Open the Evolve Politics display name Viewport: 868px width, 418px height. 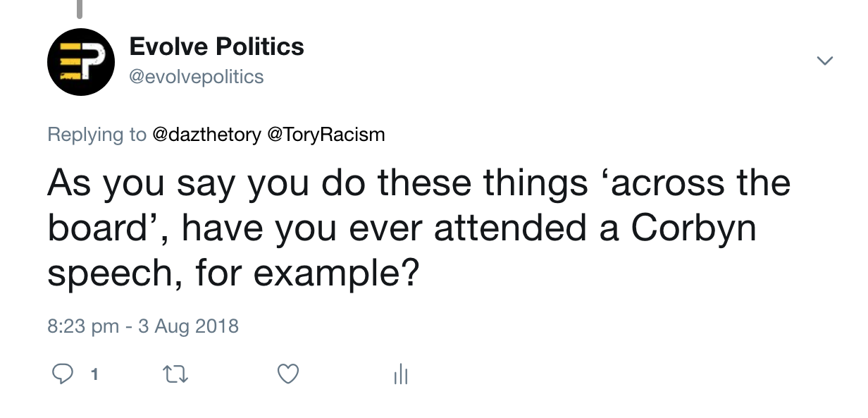(217, 47)
